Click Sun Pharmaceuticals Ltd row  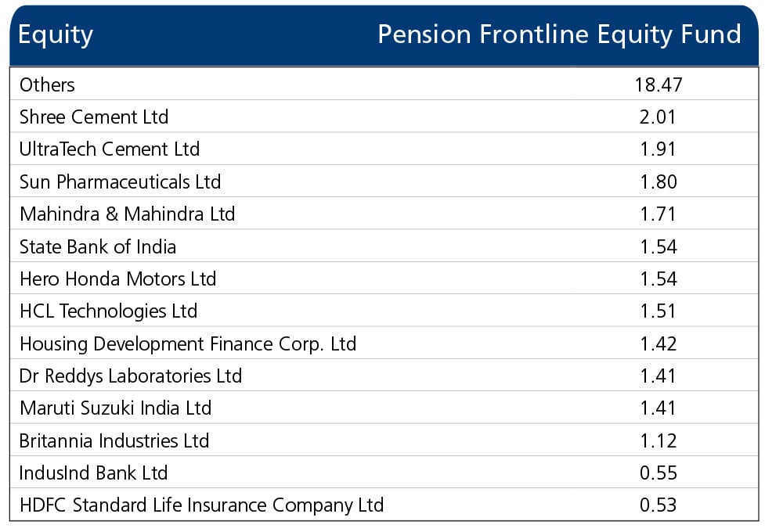tap(120, 182)
